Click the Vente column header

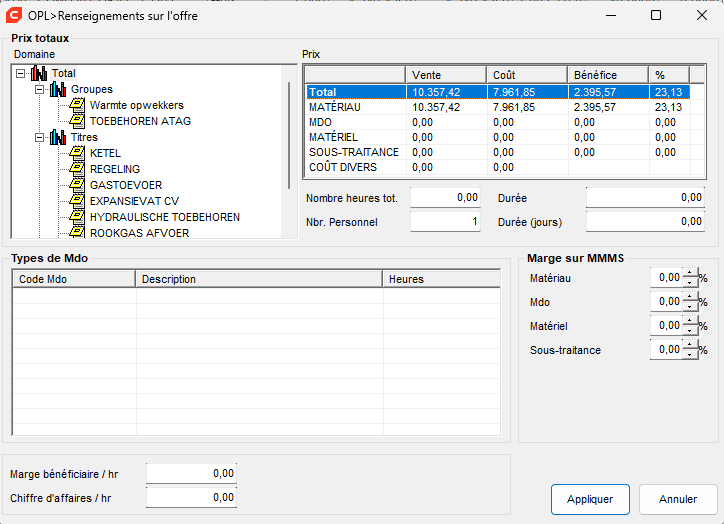click(446, 75)
